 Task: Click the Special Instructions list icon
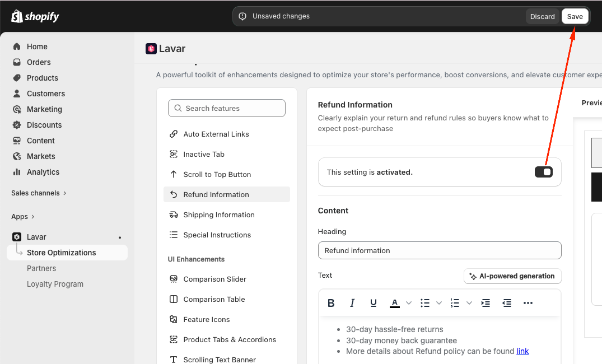pyautogui.click(x=174, y=235)
